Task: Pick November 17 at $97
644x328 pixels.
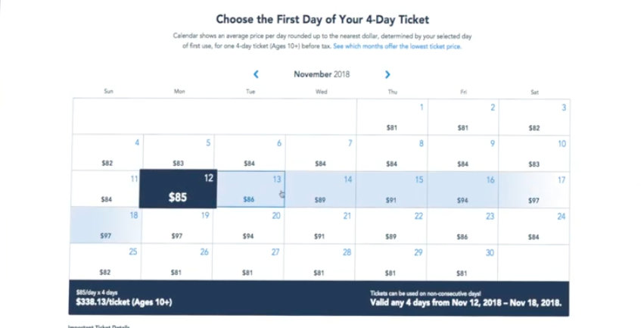Action: [x=534, y=189]
